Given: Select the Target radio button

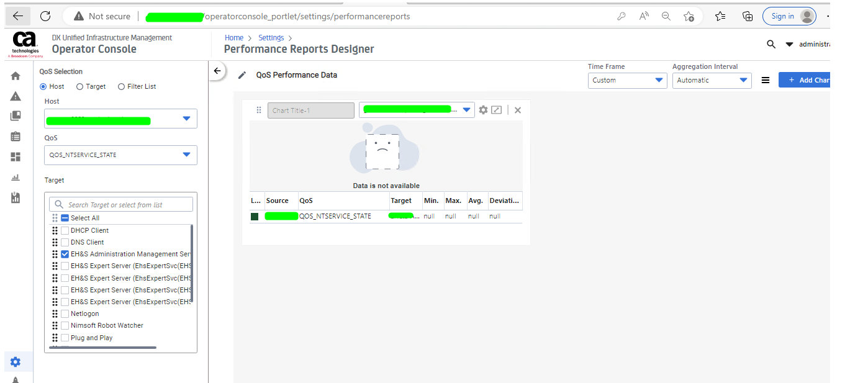Looking at the screenshot, I should click(x=80, y=87).
